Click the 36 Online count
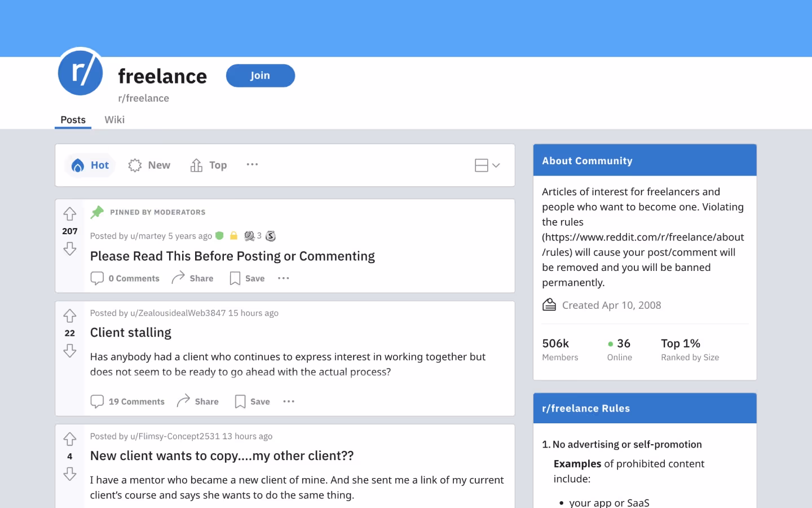The width and height of the screenshot is (812, 508). [619, 349]
